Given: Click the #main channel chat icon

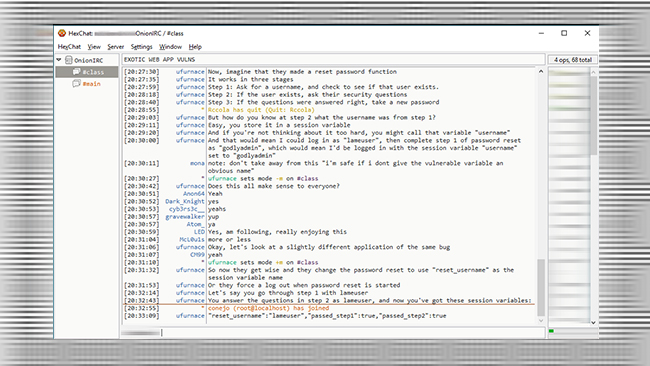Looking at the screenshot, I should pos(76,84).
